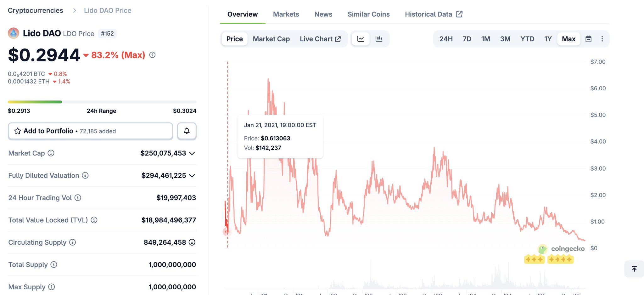Click the $294,461,225 valuation value
Screen dimensions: 644x295
click(164, 176)
